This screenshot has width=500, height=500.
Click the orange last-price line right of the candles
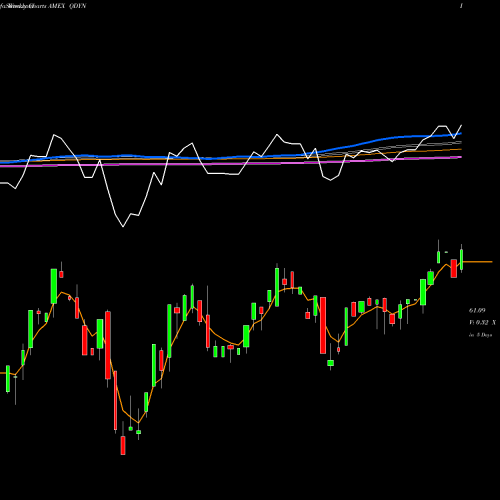[477, 262]
